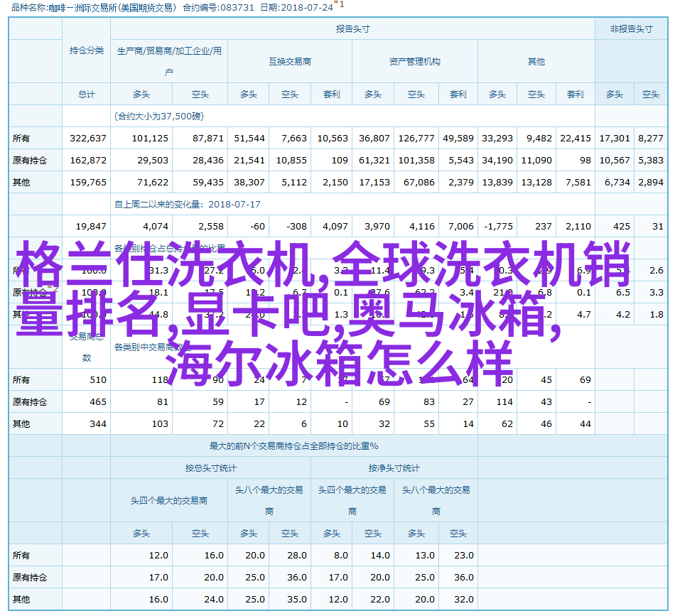Select the value 7,663

point(294,138)
